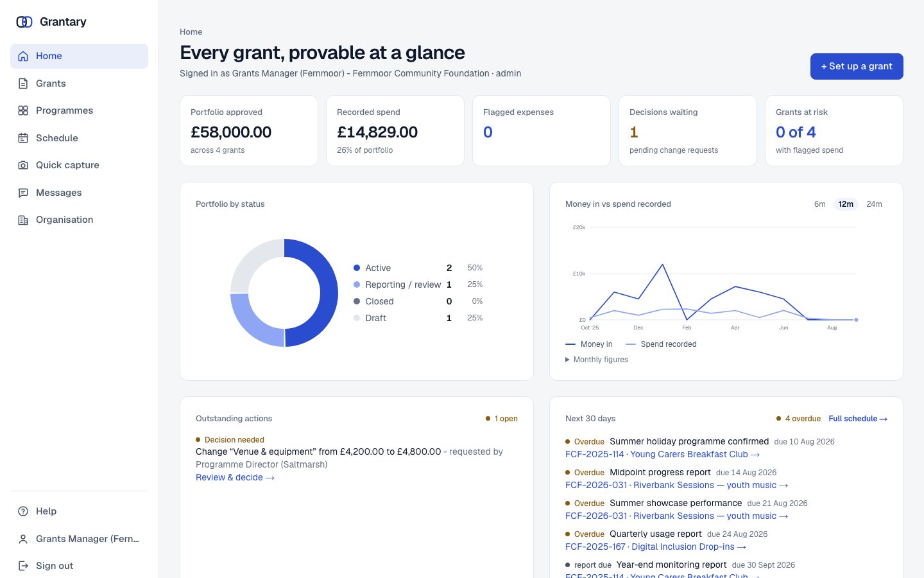Image resolution: width=924 pixels, height=578 pixels.
Task: Open the Schedule section
Action: pyautogui.click(x=79, y=138)
